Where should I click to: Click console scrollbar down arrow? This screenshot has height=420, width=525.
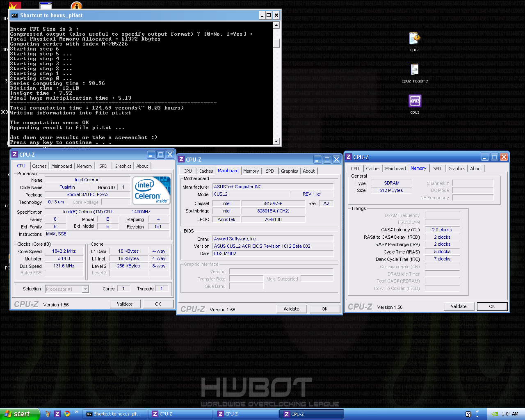(276, 142)
